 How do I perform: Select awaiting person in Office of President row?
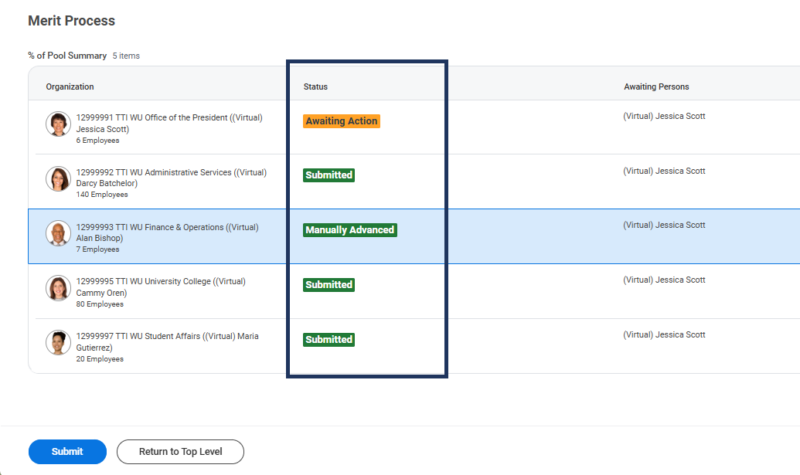(x=664, y=116)
